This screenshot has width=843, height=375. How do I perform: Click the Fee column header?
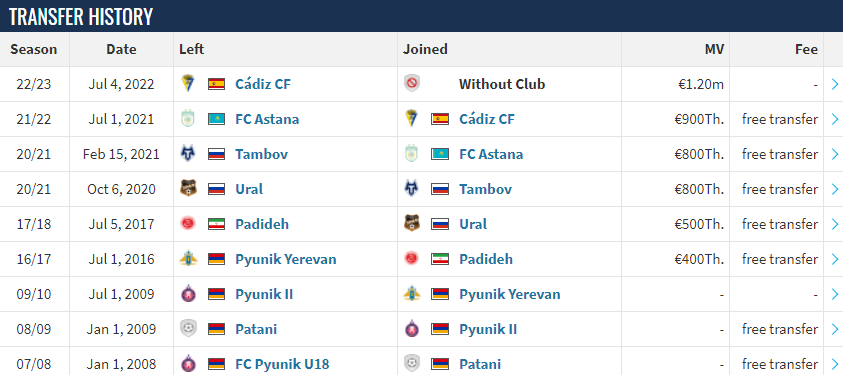806,49
